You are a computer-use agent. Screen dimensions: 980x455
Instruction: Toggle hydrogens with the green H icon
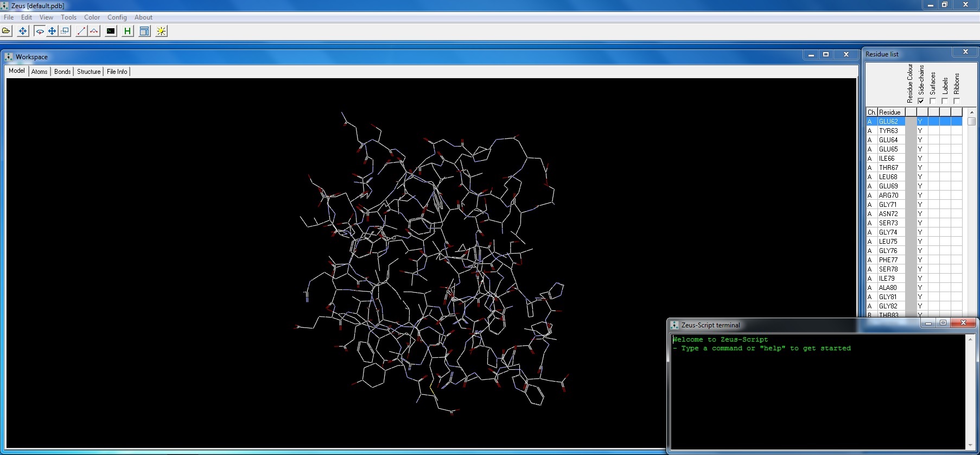pos(128,31)
